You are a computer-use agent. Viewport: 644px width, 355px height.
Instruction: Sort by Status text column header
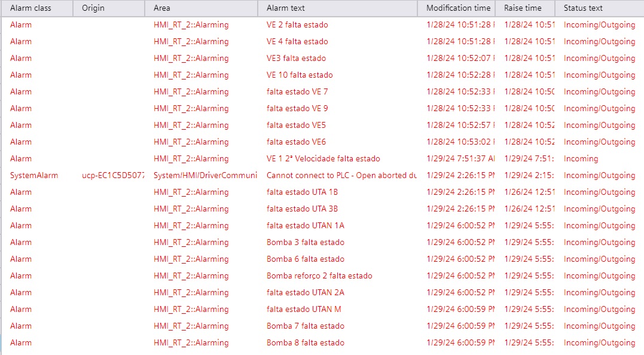[x=600, y=8]
